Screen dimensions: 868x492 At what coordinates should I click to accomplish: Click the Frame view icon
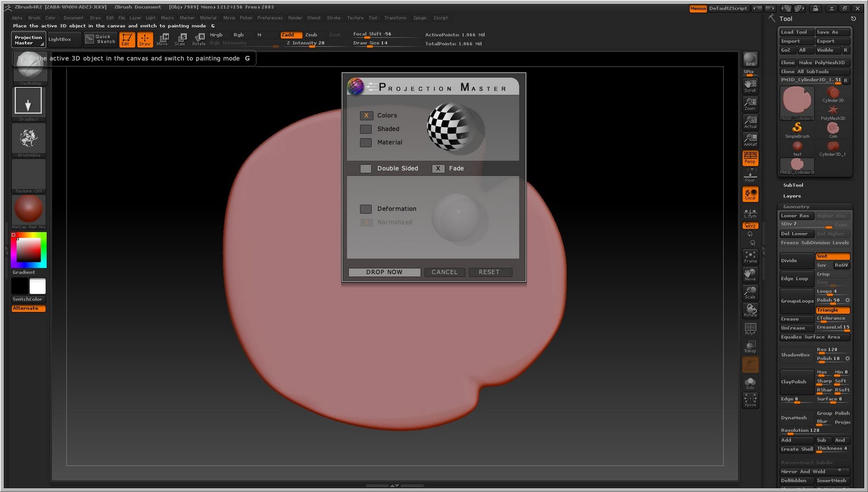(x=750, y=257)
